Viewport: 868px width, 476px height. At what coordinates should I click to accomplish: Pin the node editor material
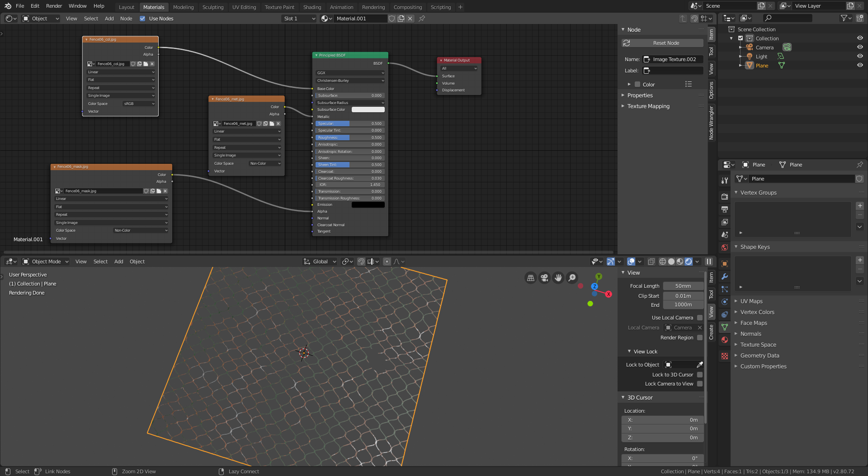[x=422, y=19]
